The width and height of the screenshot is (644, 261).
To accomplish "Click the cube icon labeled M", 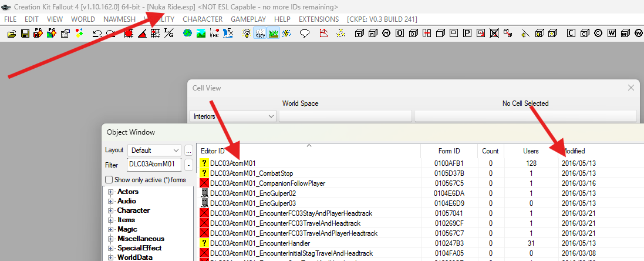I will 373,34.
